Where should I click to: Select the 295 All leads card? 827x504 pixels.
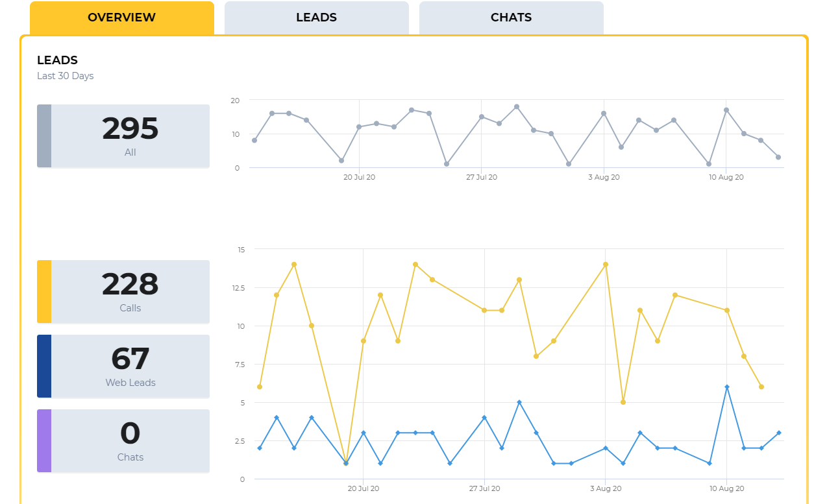pos(123,136)
